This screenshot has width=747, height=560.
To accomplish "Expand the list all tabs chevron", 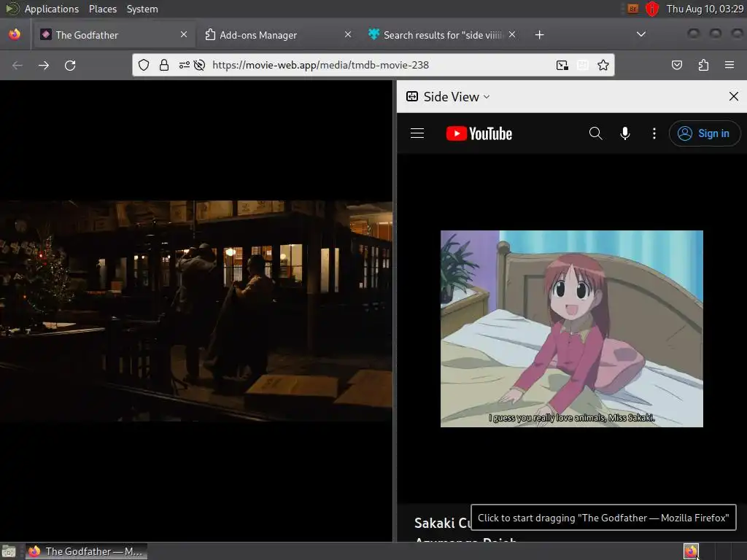I will pyautogui.click(x=641, y=34).
